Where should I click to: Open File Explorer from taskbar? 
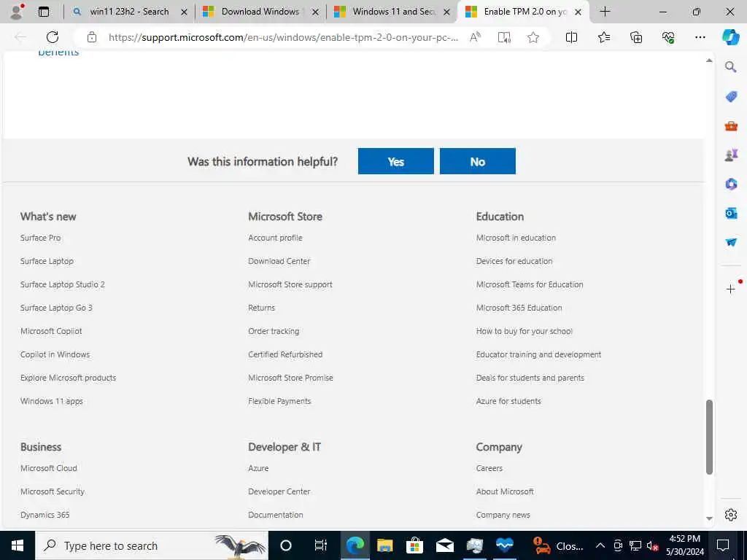pos(384,545)
